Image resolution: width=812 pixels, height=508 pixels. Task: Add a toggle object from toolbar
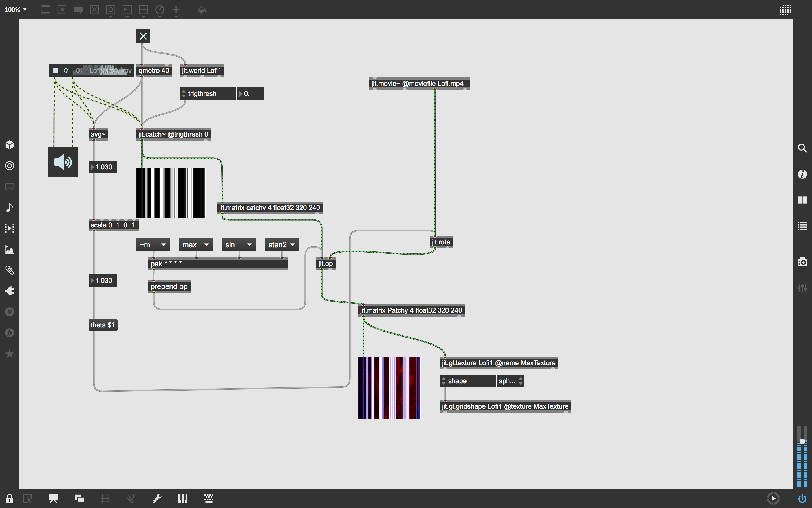[x=95, y=10]
